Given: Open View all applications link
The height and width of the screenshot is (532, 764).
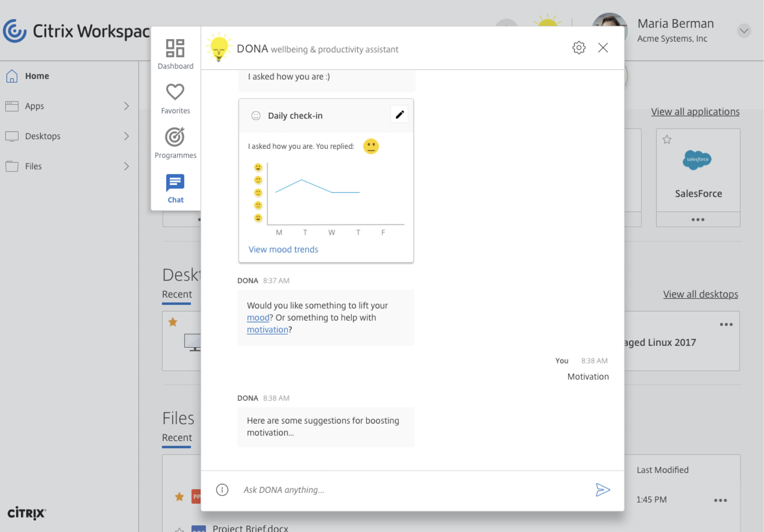Looking at the screenshot, I should [x=695, y=112].
